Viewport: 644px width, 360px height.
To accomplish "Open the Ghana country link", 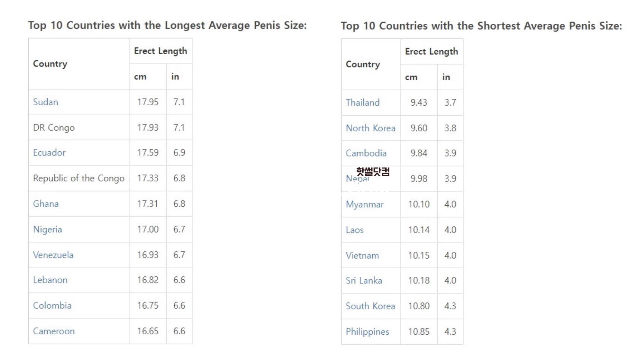I will pyautogui.click(x=46, y=204).
